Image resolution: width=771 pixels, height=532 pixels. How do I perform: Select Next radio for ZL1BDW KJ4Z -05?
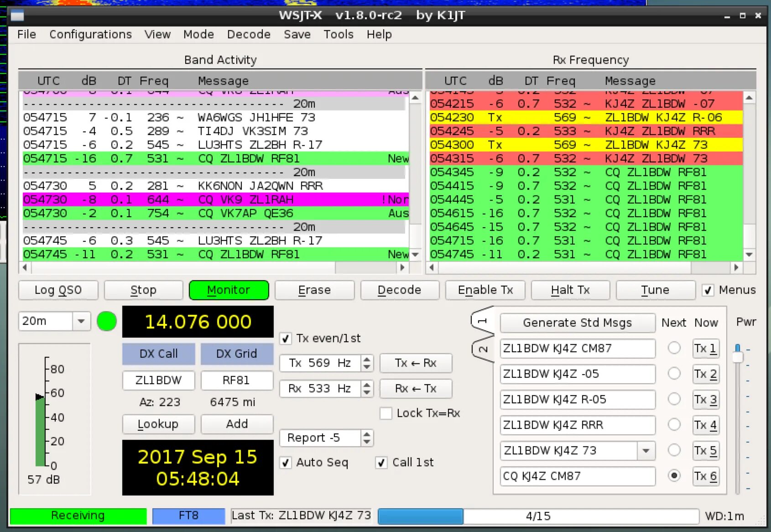tap(674, 374)
